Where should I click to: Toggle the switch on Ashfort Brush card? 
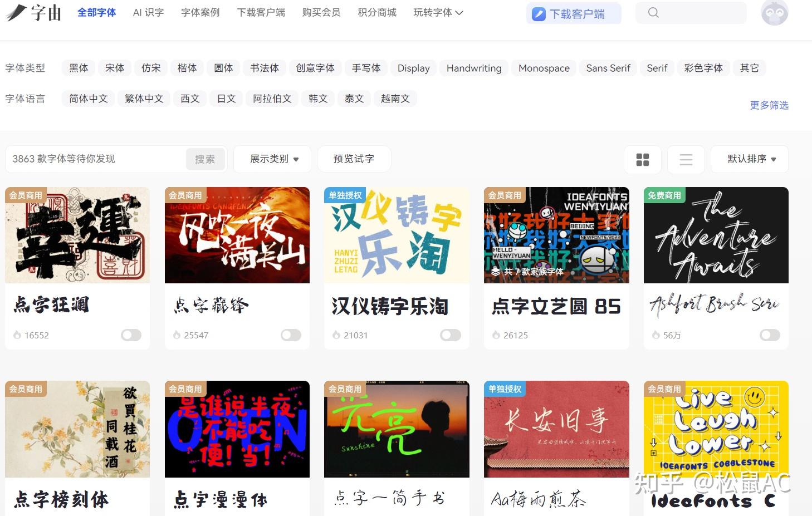point(770,335)
